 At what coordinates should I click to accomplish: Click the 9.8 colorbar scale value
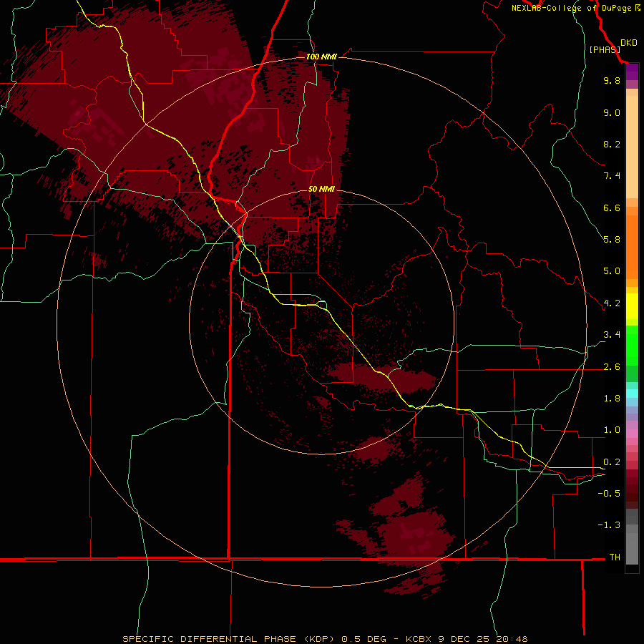[612, 80]
